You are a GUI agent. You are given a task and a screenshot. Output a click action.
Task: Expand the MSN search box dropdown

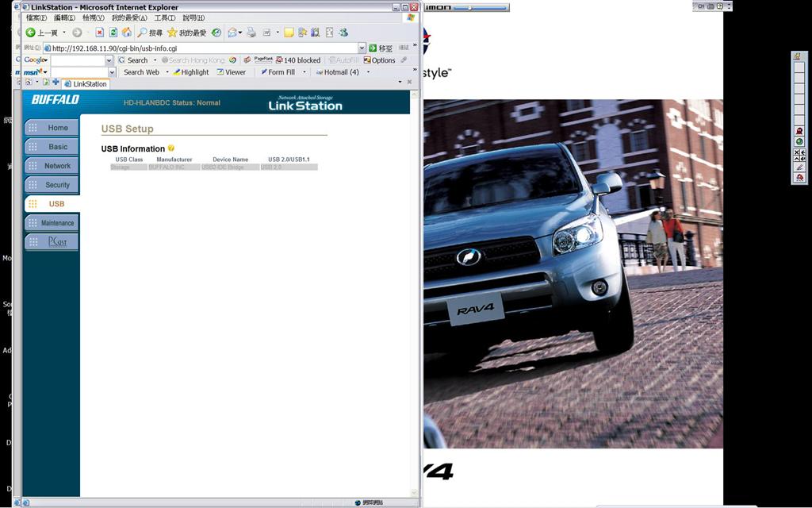112,72
